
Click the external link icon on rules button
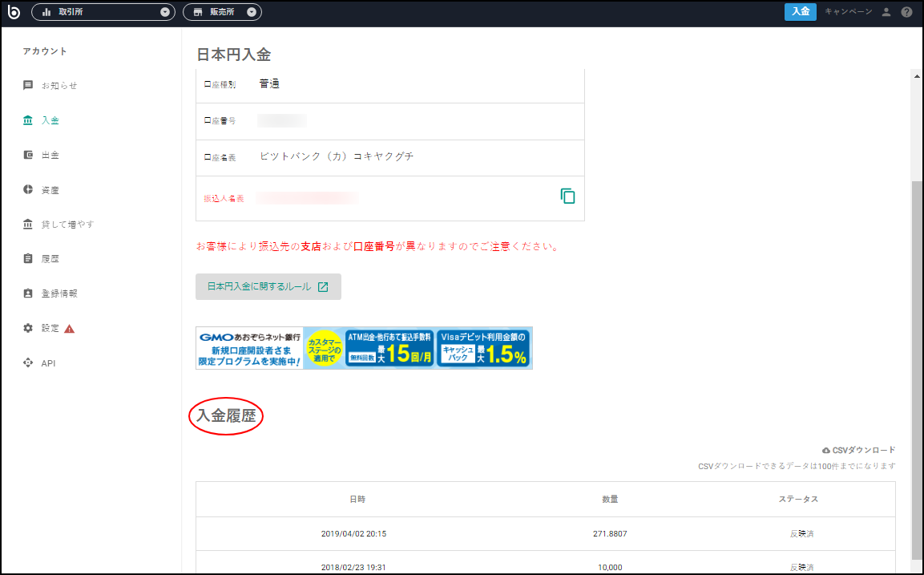point(323,286)
